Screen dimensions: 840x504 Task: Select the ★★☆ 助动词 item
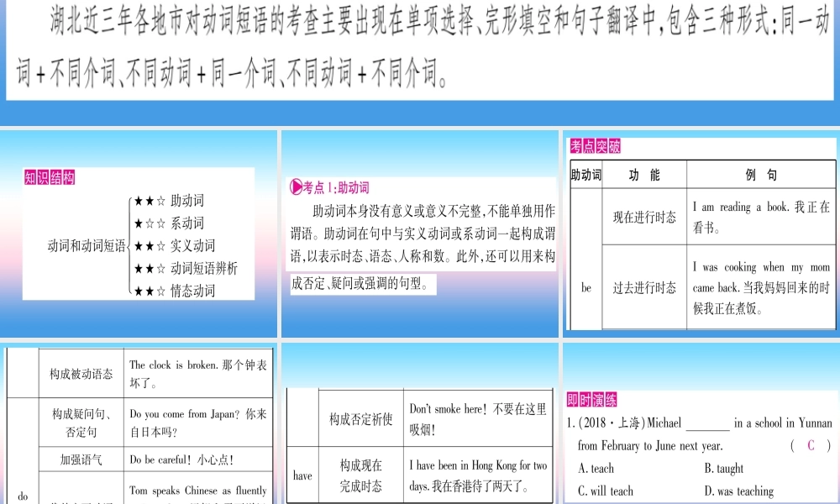(x=169, y=201)
